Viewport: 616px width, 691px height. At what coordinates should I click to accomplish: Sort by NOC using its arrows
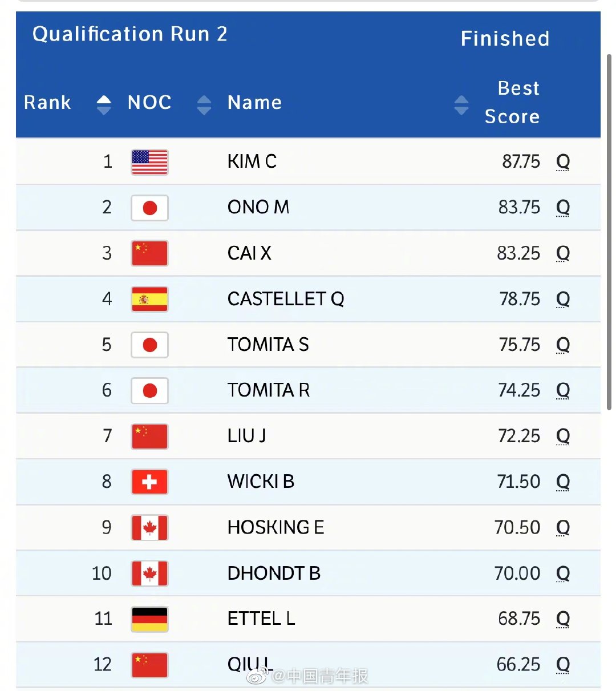pyautogui.click(x=204, y=104)
